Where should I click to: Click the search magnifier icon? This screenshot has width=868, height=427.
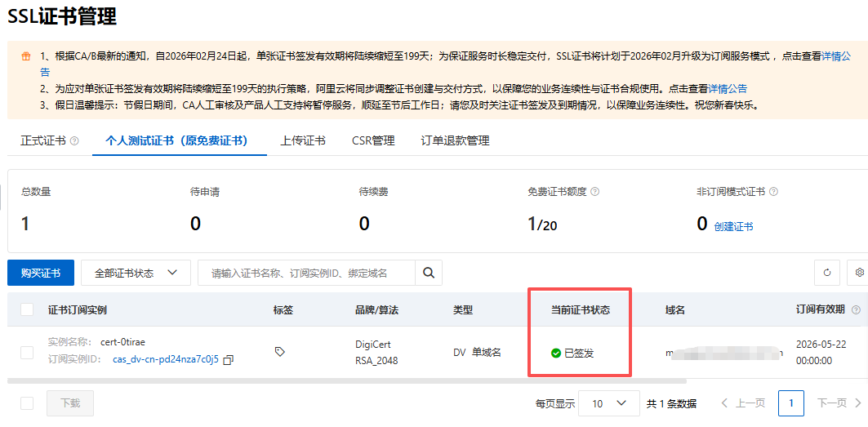coord(428,273)
